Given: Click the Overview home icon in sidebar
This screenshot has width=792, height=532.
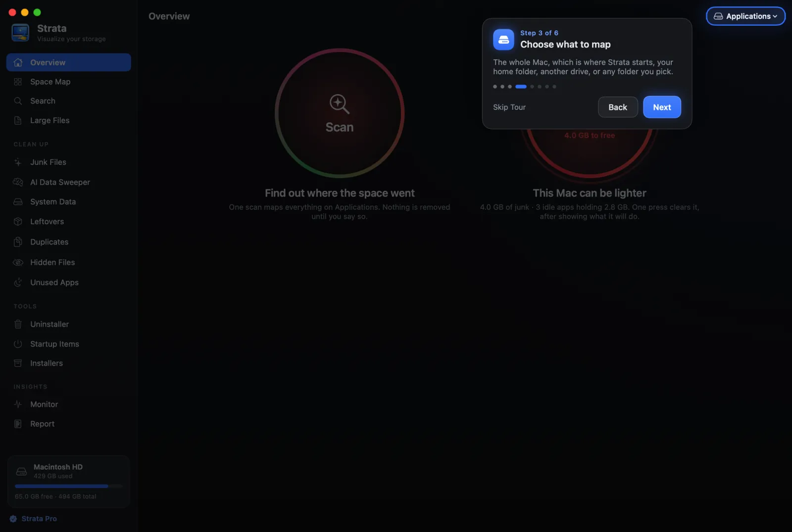Looking at the screenshot, I should click(18, 62).
